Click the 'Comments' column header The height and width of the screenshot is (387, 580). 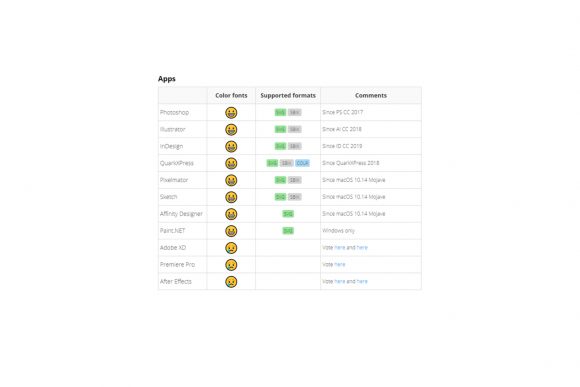click(x=371, y=95)
